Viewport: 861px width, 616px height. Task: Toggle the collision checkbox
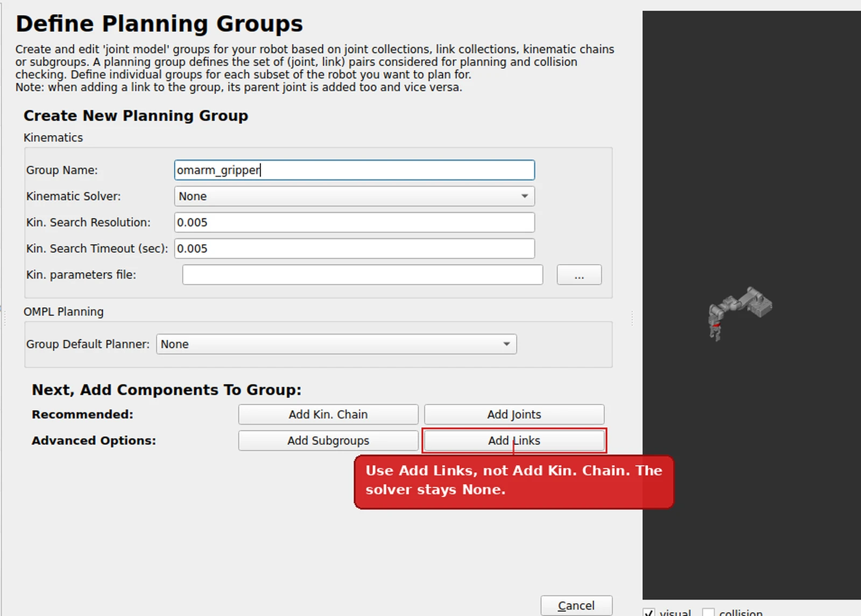709,612
